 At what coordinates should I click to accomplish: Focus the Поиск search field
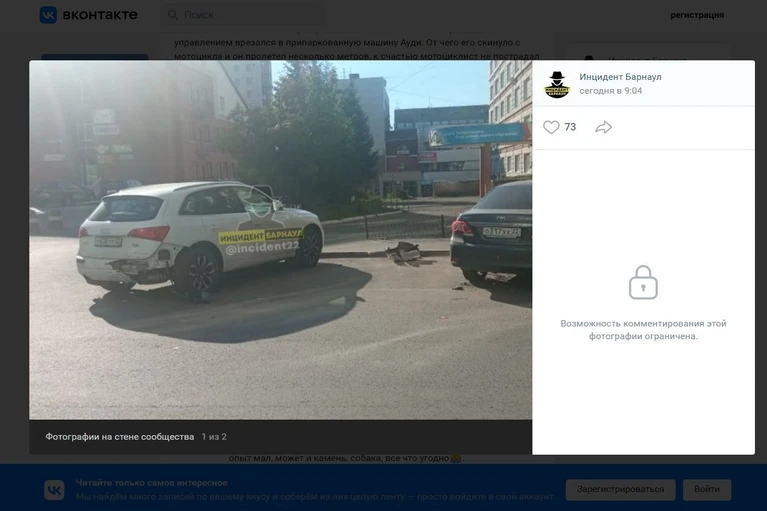click(x=243, y=15)
